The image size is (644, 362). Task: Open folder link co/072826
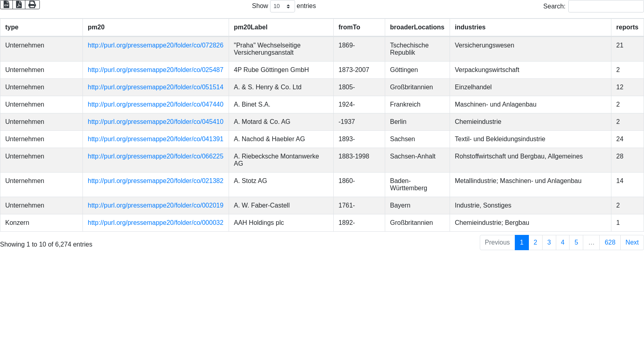(155, 45)
